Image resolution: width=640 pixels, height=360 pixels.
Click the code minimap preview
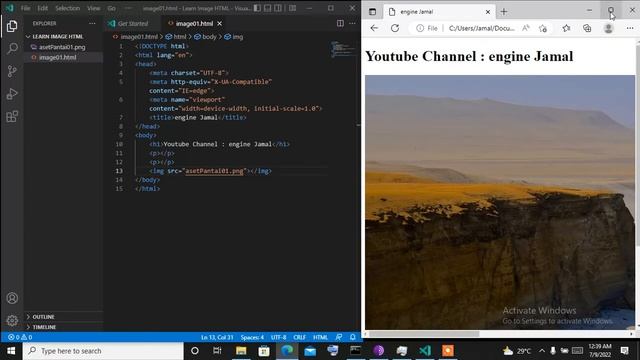tap(342, 49)
